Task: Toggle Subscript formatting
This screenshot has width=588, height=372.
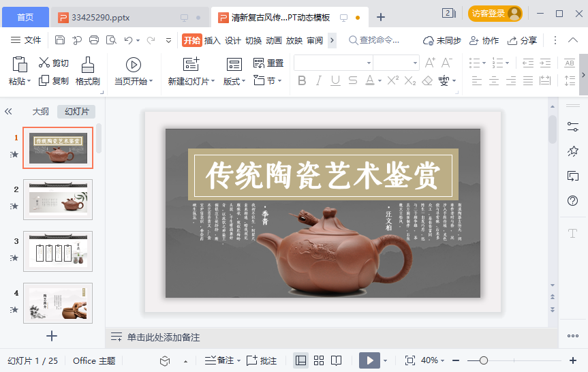Action: click(410, 80)
